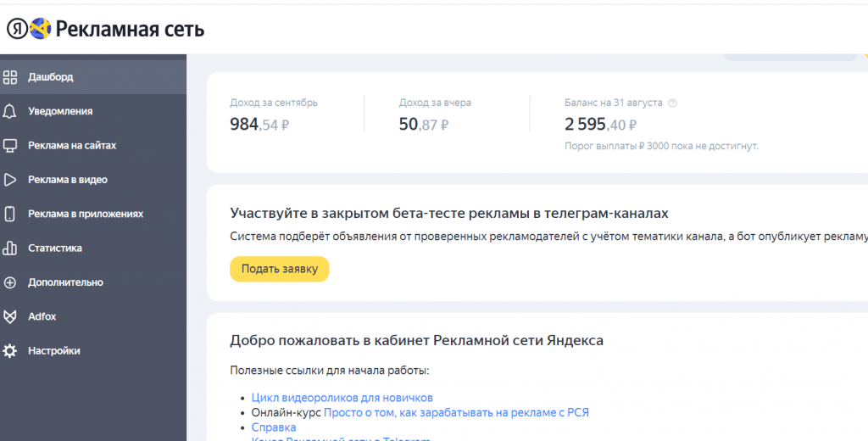Click the Полезные ссылки для начала работы text
Image resolution: width=868 pixels, height=441 pixels.
(x=330, y=370)
